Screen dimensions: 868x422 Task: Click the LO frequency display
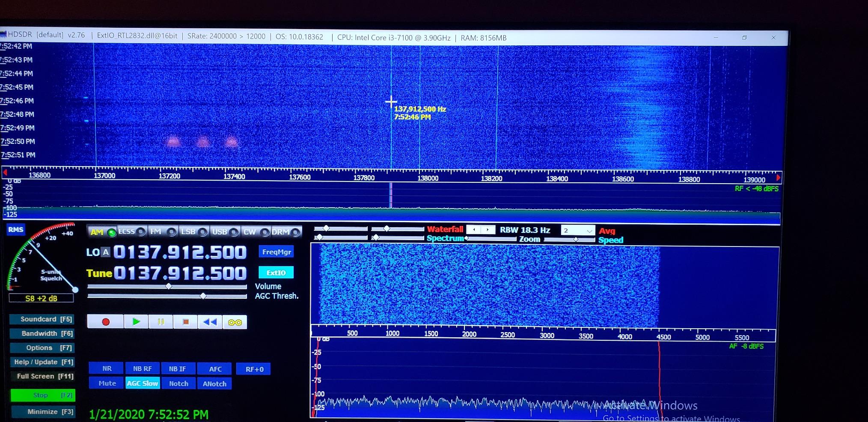(x=180, y=252)
